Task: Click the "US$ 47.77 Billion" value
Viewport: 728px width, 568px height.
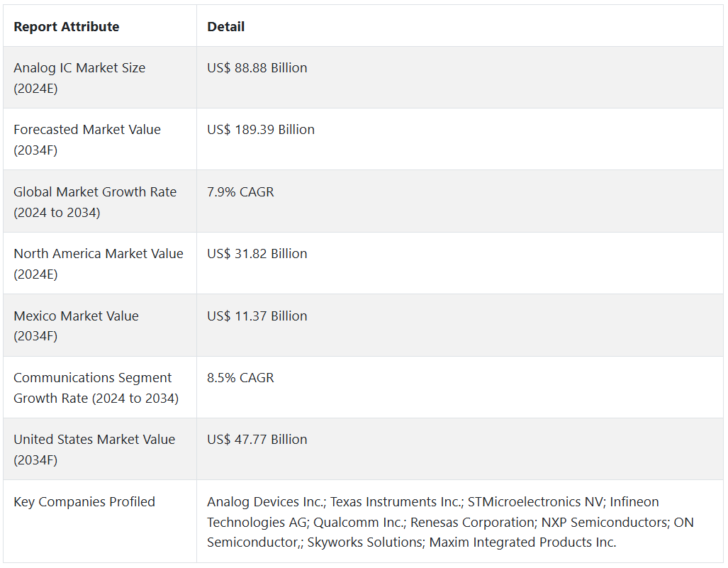Action: coord(257,440)
